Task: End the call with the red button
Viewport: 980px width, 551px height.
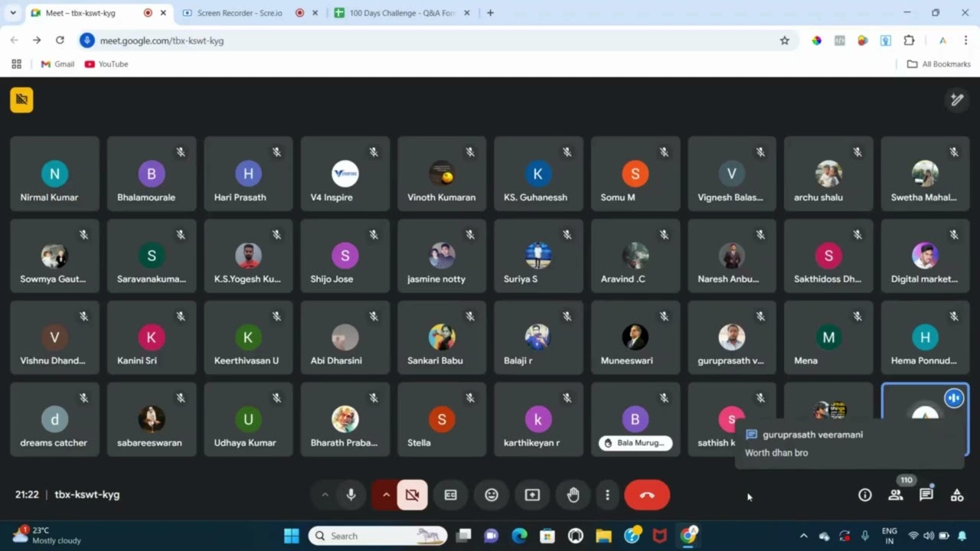Action: (647, 495)
